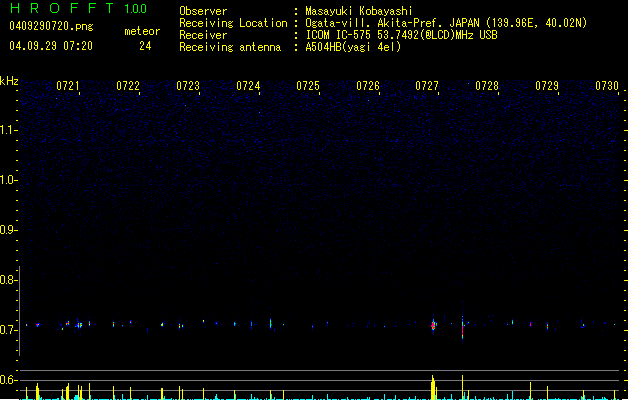Click the 0724 time marker
The width and height of the screenshot is (629, 400).
(248, 86)
